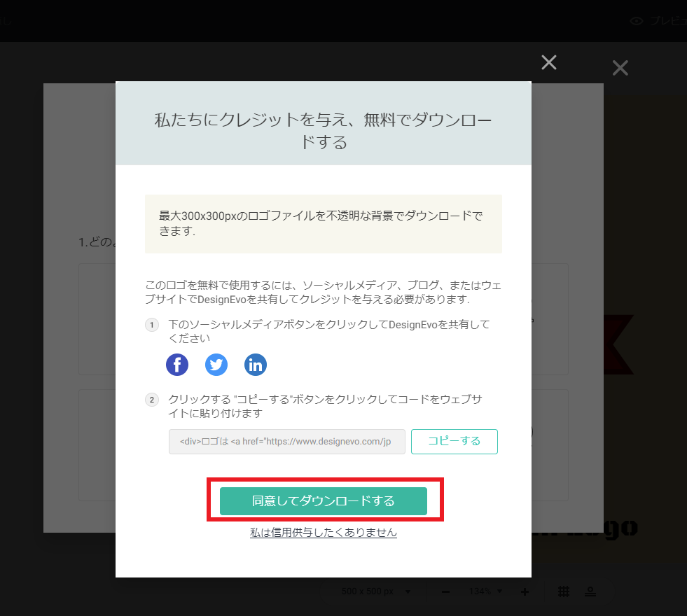
Task: Zoom in using the plus icon
Action: 525,592
